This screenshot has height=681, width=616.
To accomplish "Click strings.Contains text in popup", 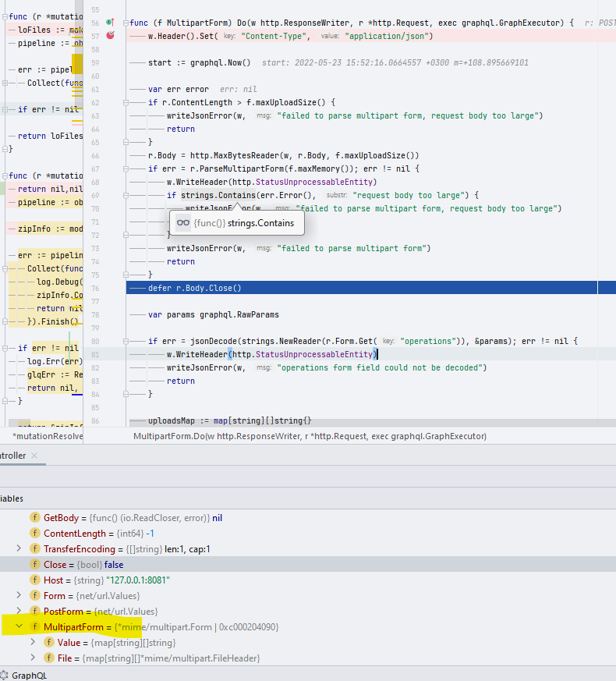I will [x=260, y=223].
